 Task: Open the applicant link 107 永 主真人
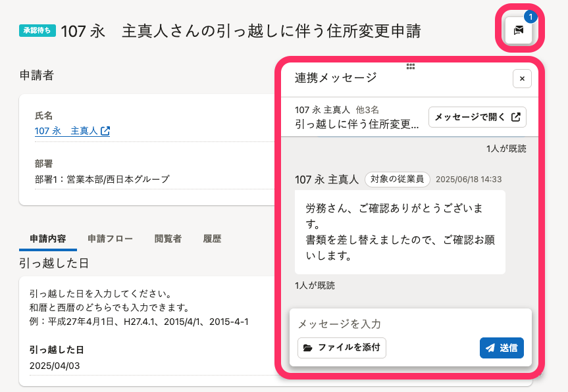66,131
